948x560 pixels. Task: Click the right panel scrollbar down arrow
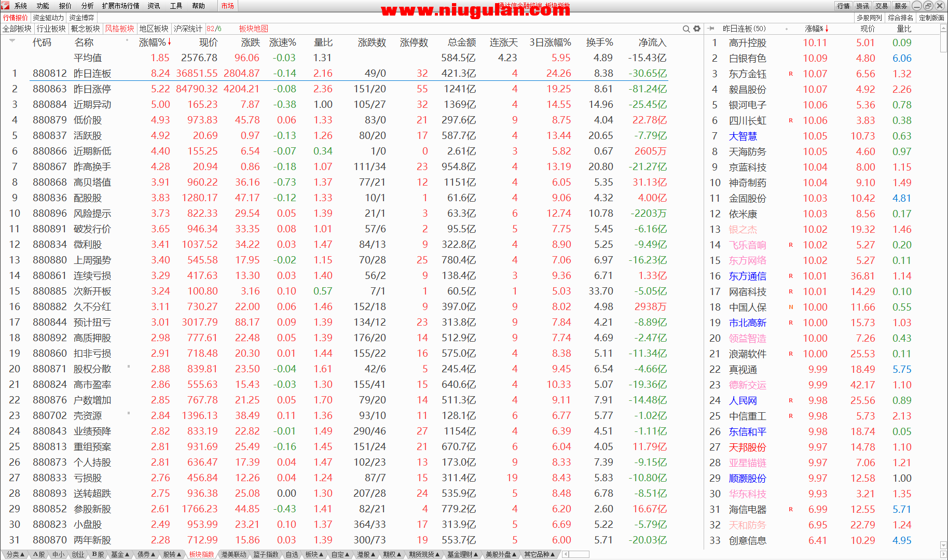pos(943,545)
